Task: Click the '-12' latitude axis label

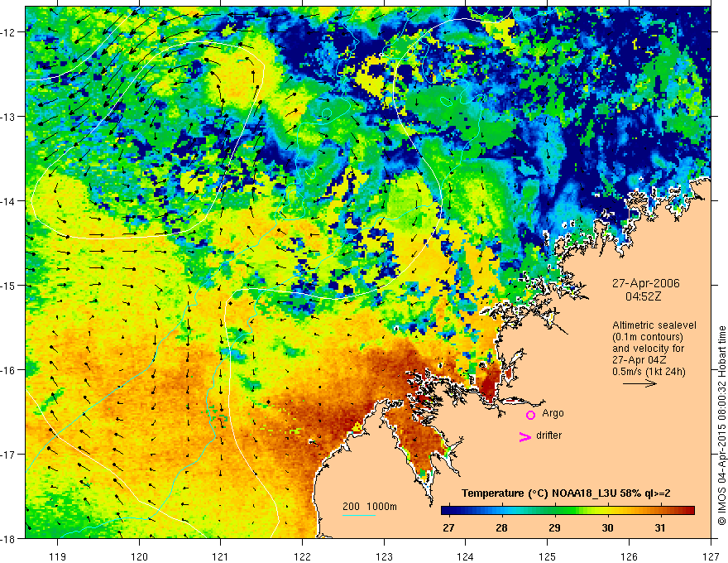Action: [9, 32]
